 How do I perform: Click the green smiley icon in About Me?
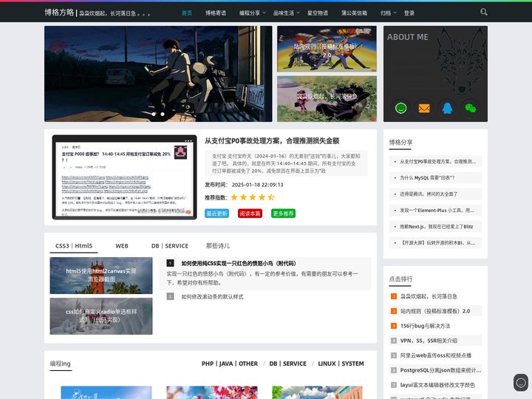pyautogui.click(x=400, y=108)
